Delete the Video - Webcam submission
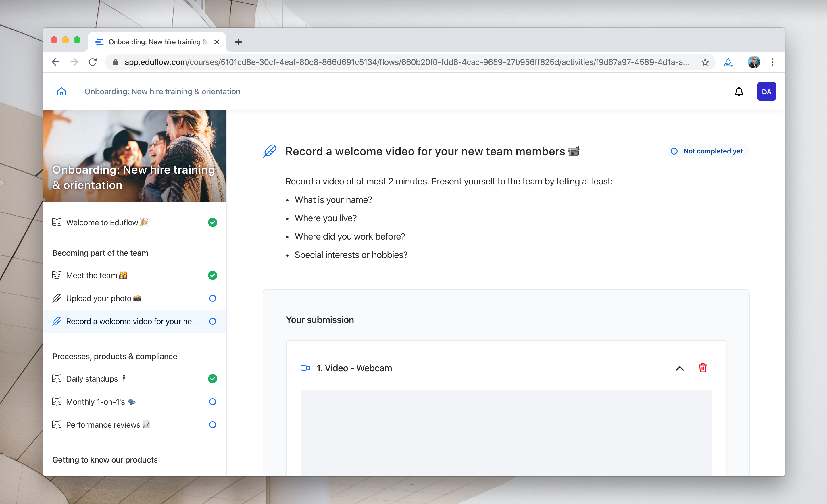Image resolution: width=827 pixels, height=504 pixels. (703, 368)
